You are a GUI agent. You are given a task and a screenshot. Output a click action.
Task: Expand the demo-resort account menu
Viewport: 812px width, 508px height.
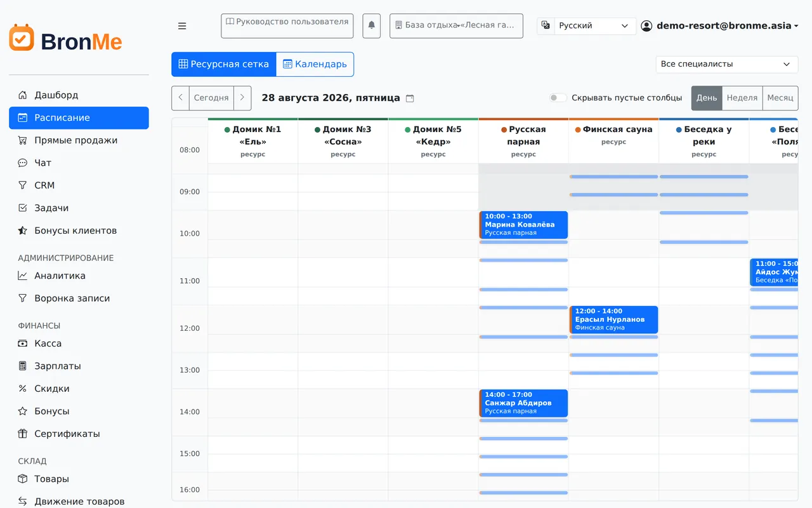click(719, 26)
